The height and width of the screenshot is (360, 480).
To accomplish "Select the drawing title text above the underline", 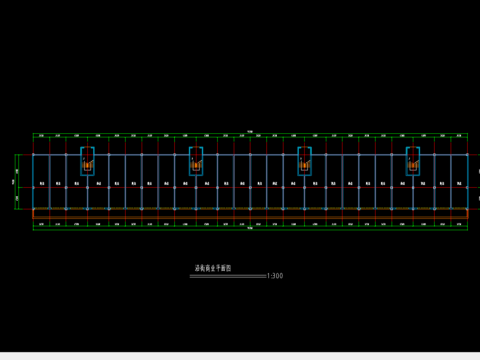I will pos(213,268).
